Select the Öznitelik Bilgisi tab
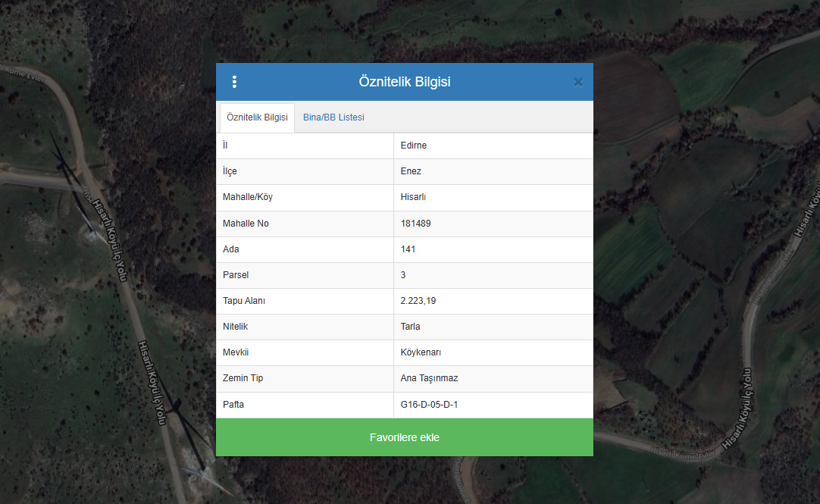Screen dimensions: 820x504 (x=257, y=117)
